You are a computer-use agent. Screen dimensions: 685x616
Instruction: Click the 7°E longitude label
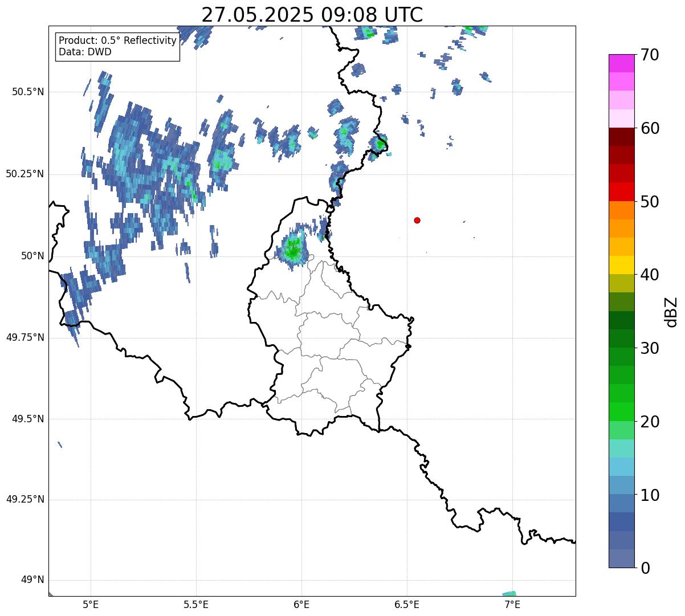(x=512, y=605)
